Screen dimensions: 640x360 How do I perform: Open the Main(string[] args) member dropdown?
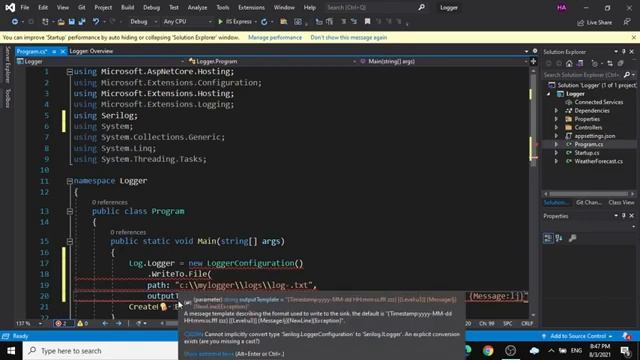pyautogui.click(x=443, y=61)
